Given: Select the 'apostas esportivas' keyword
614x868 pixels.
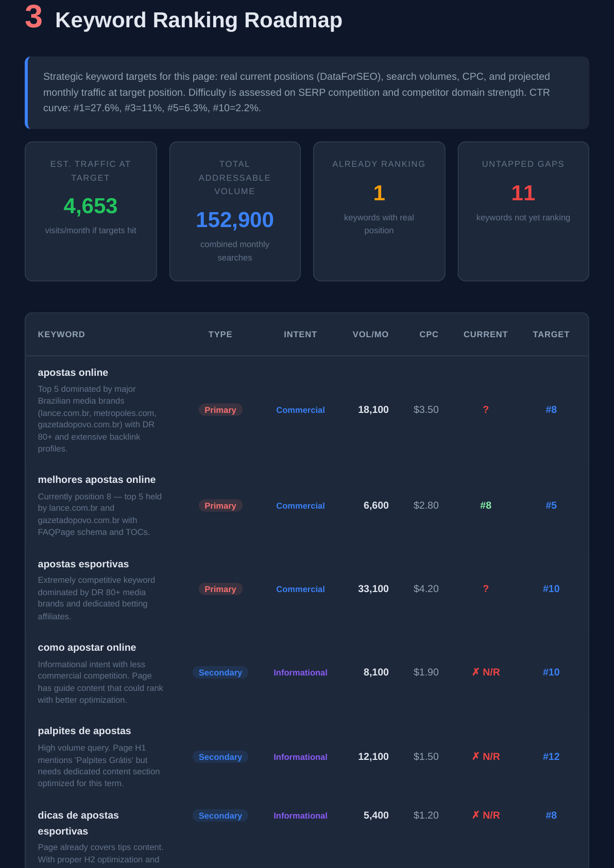Looking at the screenshot, I should click(83, 564).
